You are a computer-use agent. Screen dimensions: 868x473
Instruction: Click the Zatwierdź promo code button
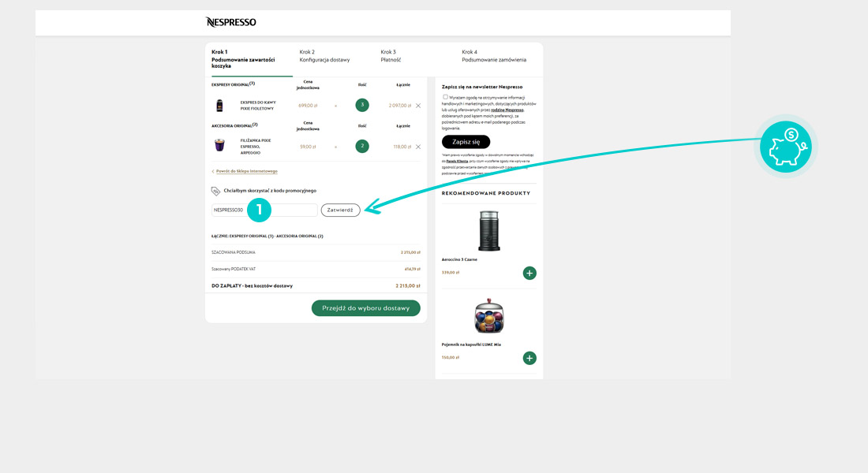(x=340, y=210)
